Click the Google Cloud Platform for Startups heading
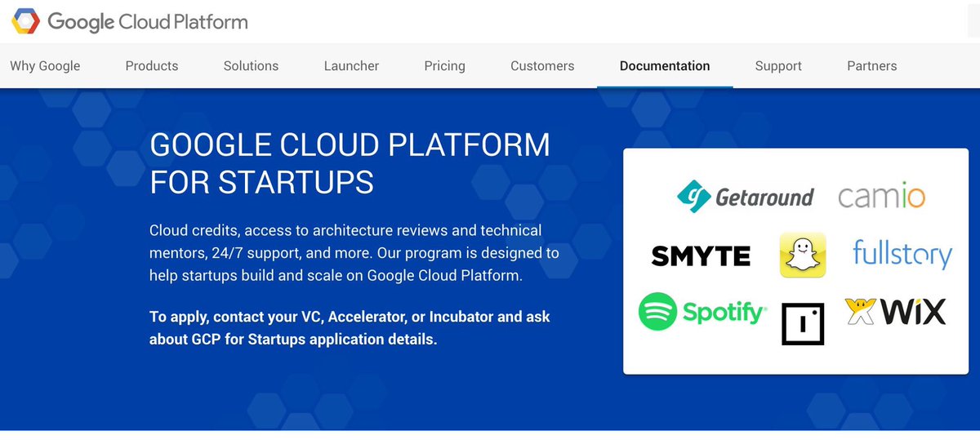Image resolution: width=980 pixels, height=440 pixels. [x=350, y=163]
